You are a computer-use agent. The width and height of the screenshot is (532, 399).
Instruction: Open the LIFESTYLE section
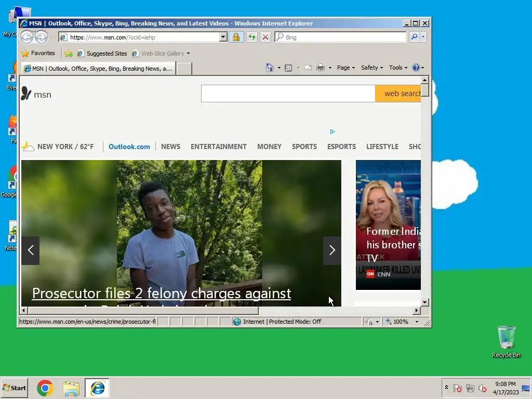click(382, 147)
